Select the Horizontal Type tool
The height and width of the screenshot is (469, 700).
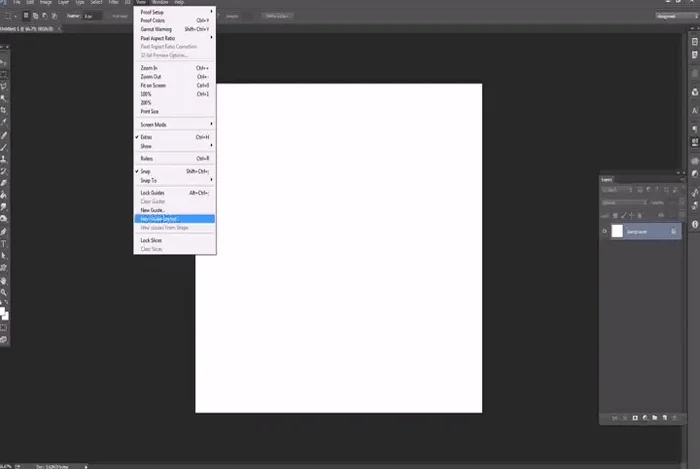4,244
